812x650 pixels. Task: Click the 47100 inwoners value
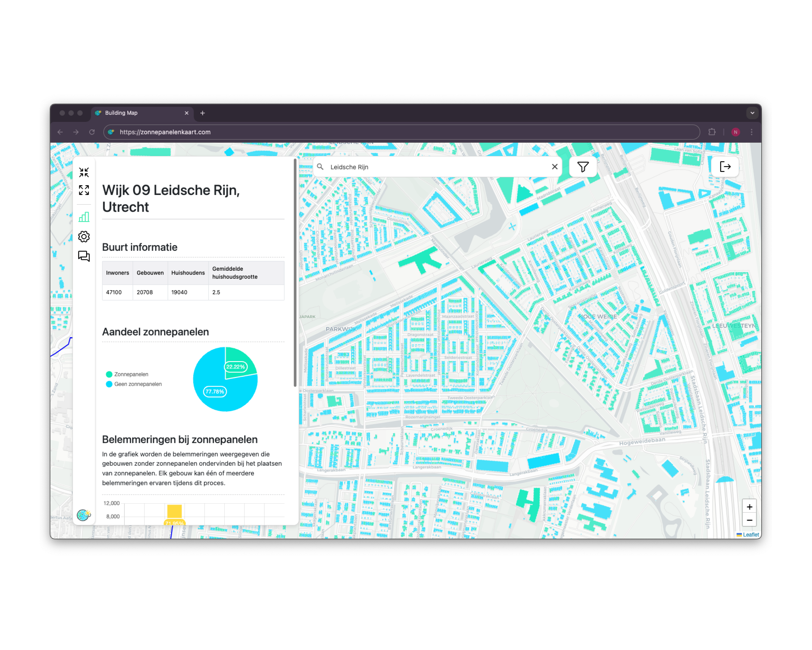[114, 292]
